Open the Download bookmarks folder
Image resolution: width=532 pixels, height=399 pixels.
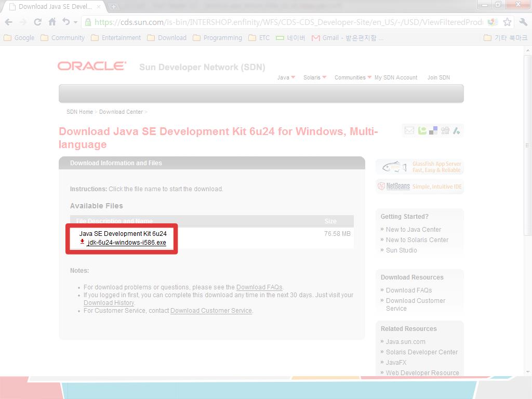(x=167, y=37)
